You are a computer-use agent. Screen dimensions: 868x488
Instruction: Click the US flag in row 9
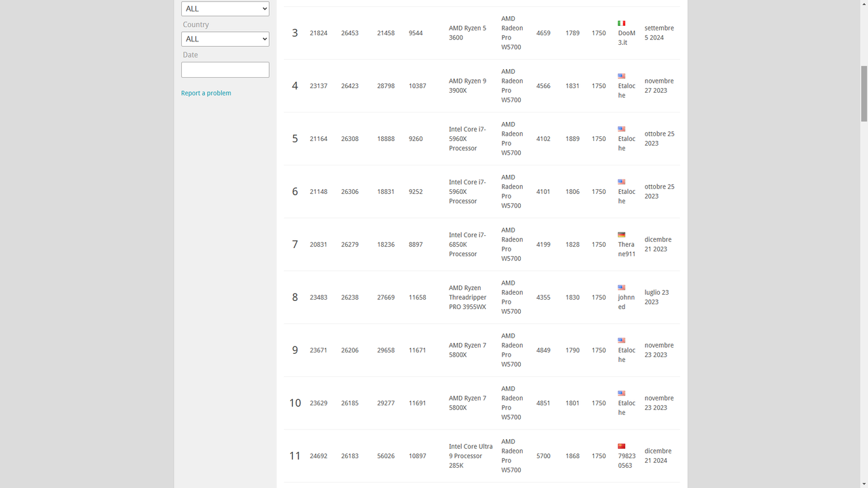click(621, 340)
